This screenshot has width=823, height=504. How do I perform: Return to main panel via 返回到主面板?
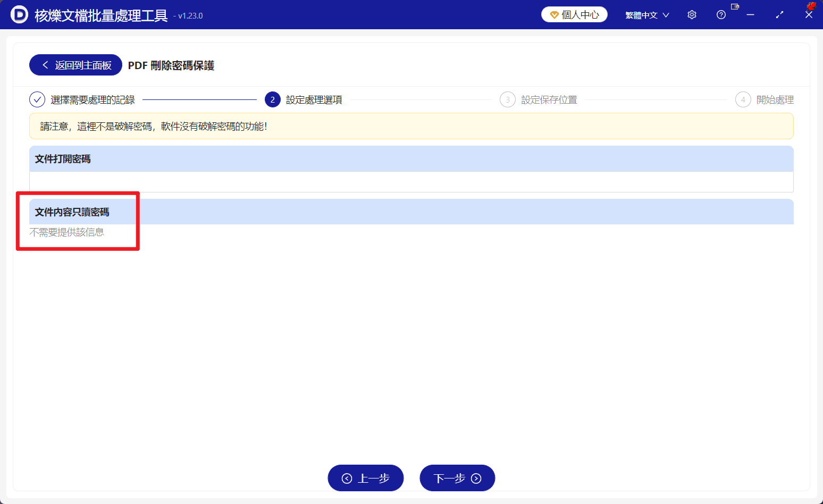[x=75, y=65]
